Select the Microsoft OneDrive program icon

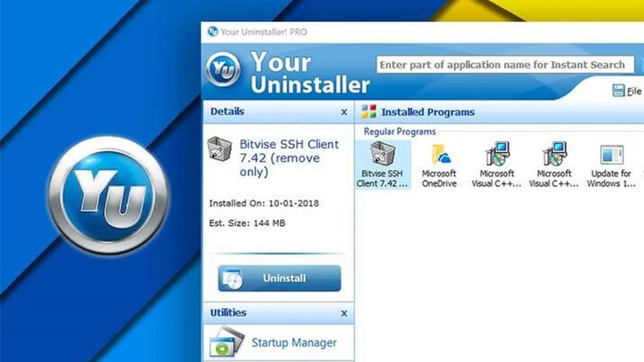pos(440,165)
